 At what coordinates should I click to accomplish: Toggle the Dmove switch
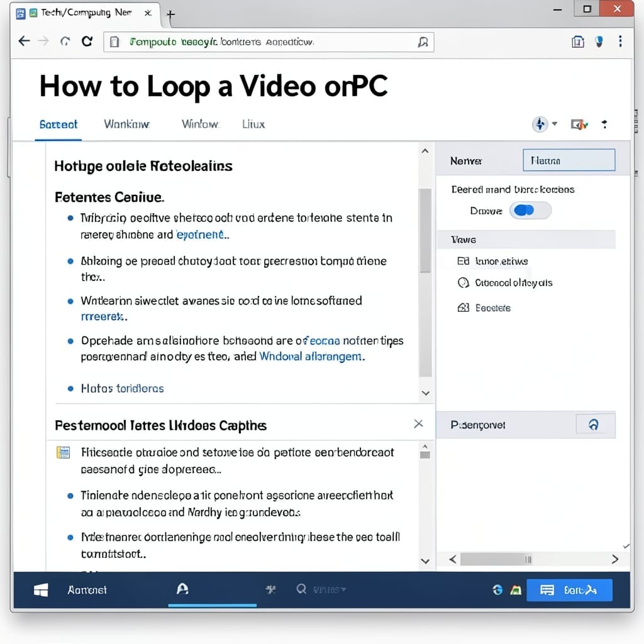530,211
